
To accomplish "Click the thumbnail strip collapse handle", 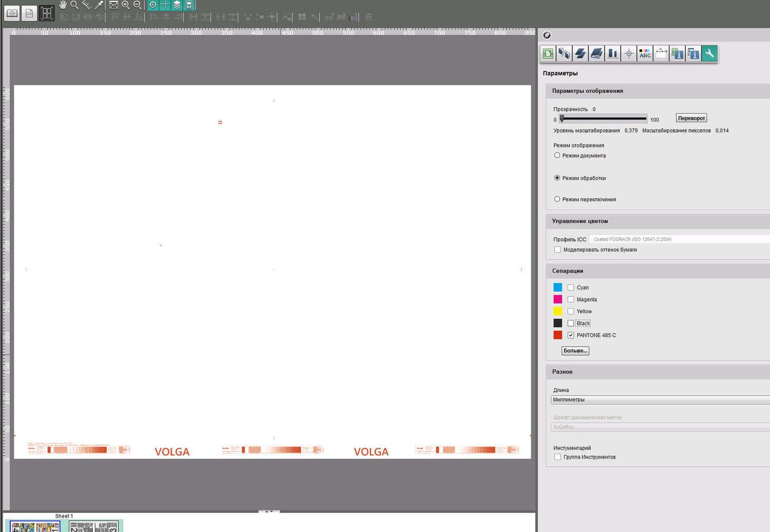I will [269, 511].
